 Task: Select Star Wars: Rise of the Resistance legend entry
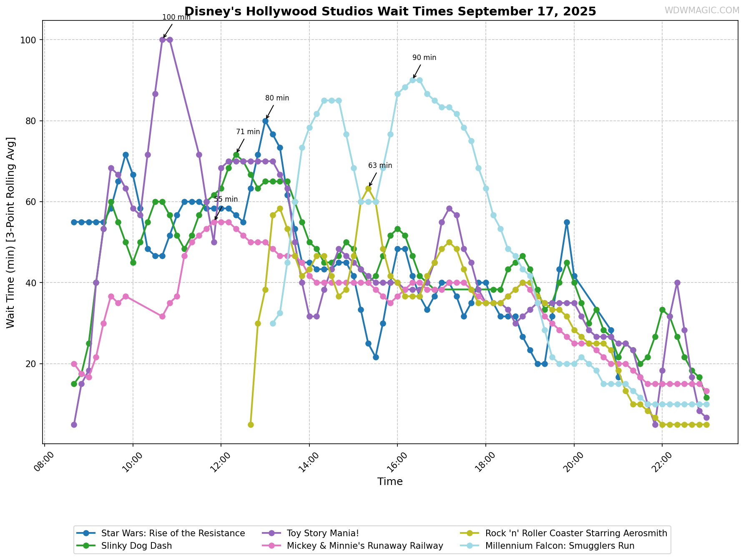coord(162,533)
